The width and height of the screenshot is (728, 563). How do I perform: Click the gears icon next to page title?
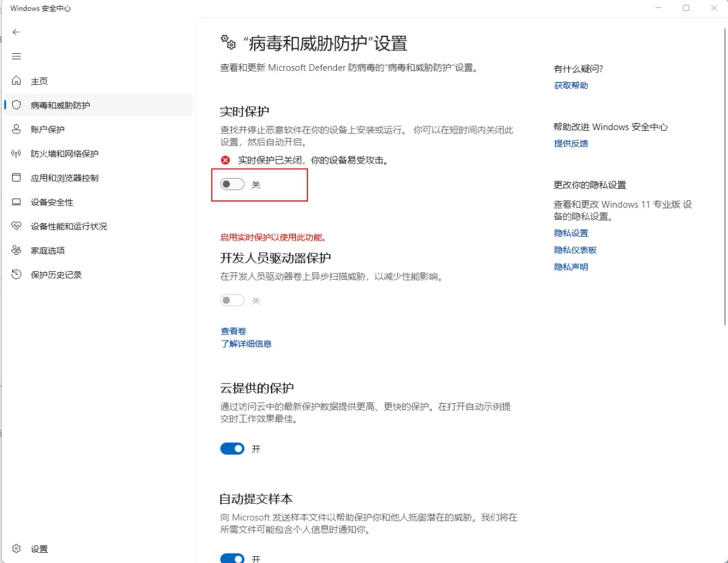coord(228,42)
